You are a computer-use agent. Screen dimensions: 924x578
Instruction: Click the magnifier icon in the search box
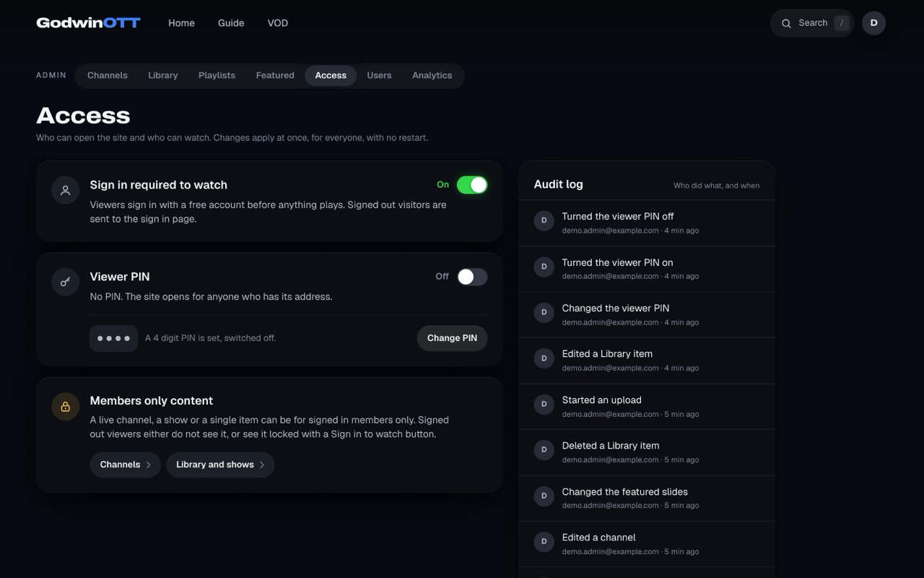point(786,23)
